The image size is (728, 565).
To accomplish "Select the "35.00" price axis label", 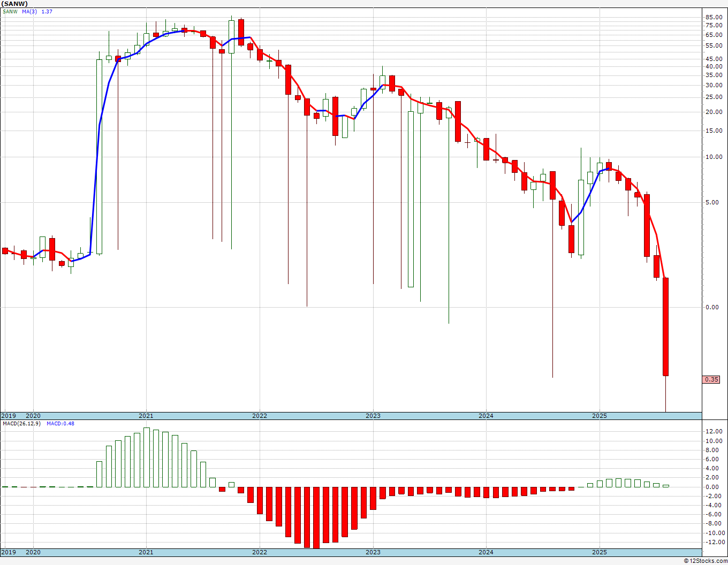I will 714,75.
